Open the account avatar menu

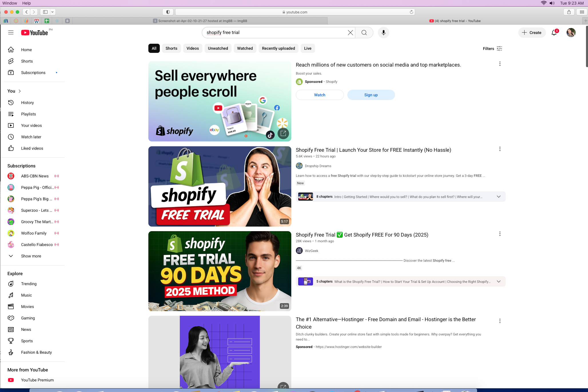[x=571, y=33]
